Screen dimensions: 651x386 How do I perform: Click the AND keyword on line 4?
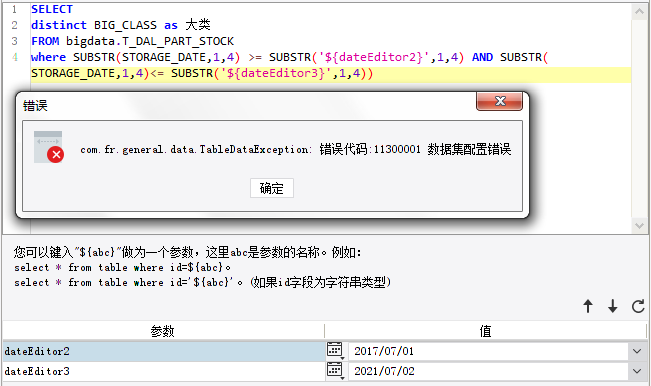coord(482,57)
